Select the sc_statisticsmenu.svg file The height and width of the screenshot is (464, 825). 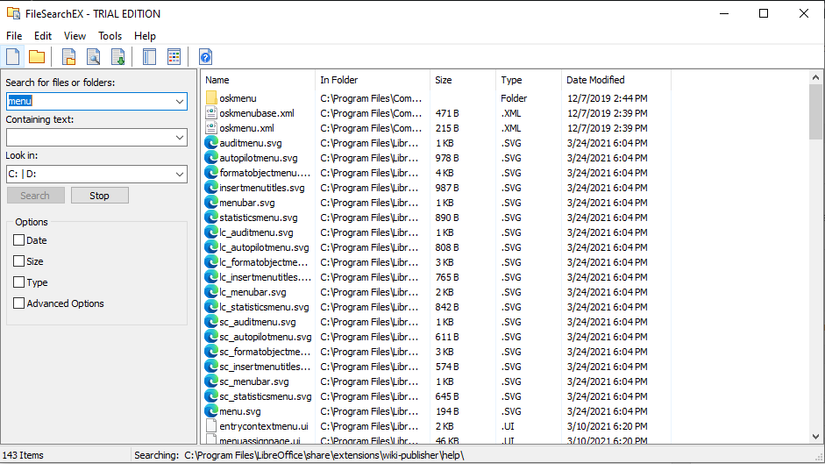point(265,396)
